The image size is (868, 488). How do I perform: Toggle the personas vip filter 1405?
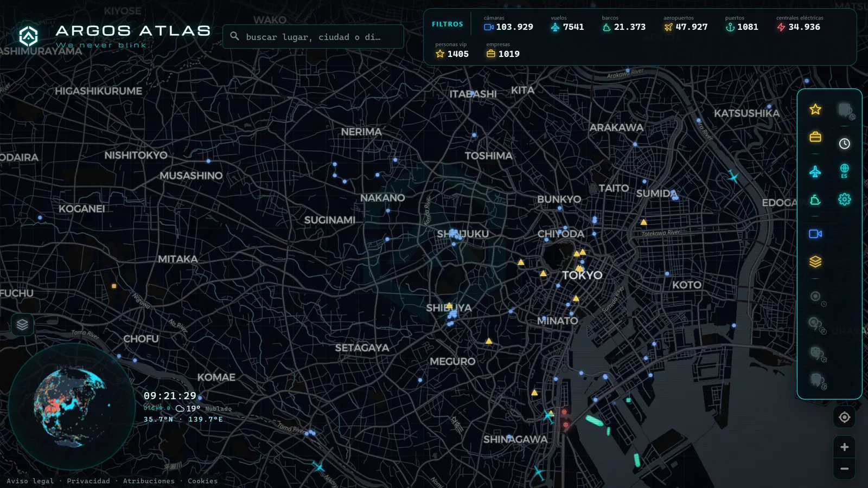click(x=452, y=50)
